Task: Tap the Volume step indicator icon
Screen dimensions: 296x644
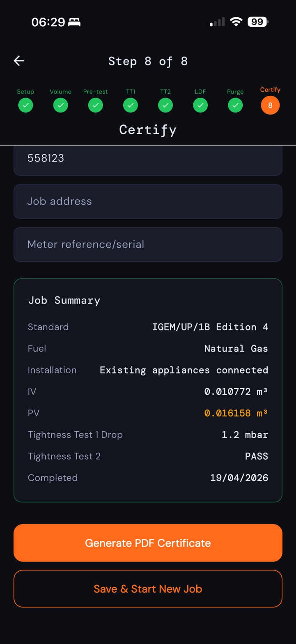Action: pos(60,105)
